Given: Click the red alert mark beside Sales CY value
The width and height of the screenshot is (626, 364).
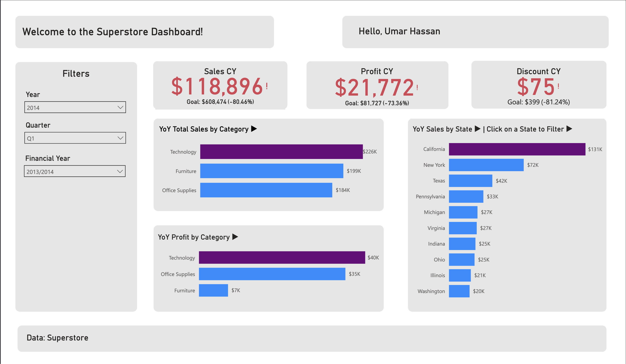Looking at the screenshot, I should tap(267, 86).
